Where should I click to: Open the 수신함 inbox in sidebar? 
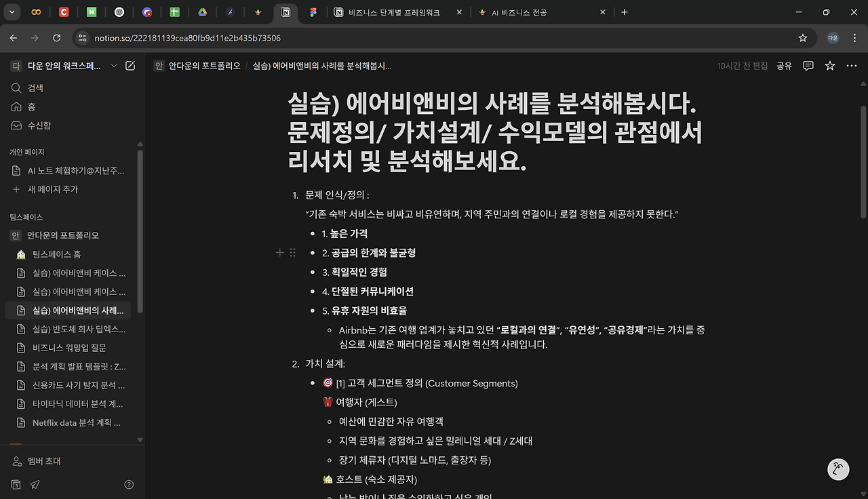(x=41, y=125)
